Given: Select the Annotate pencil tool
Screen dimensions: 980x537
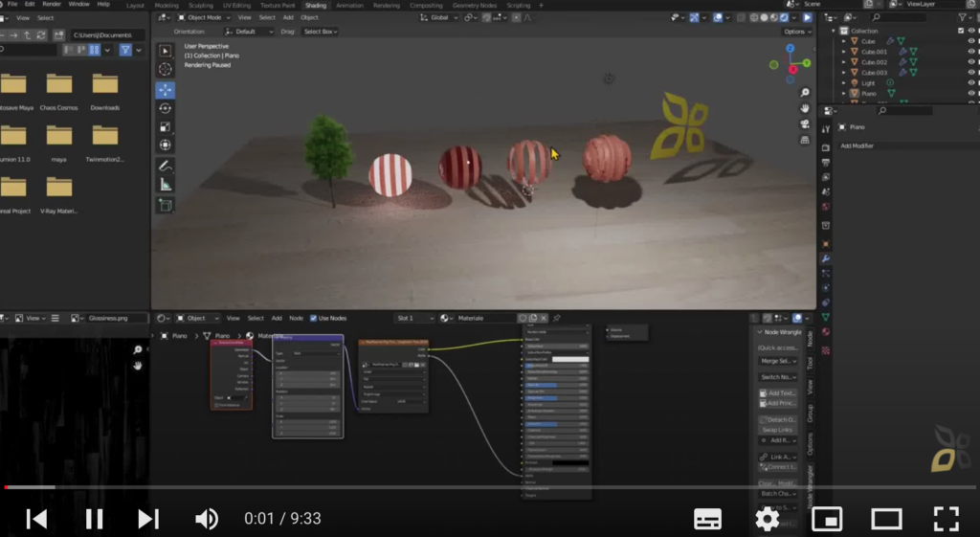Looking at the screenshot, I should (165, 167).
